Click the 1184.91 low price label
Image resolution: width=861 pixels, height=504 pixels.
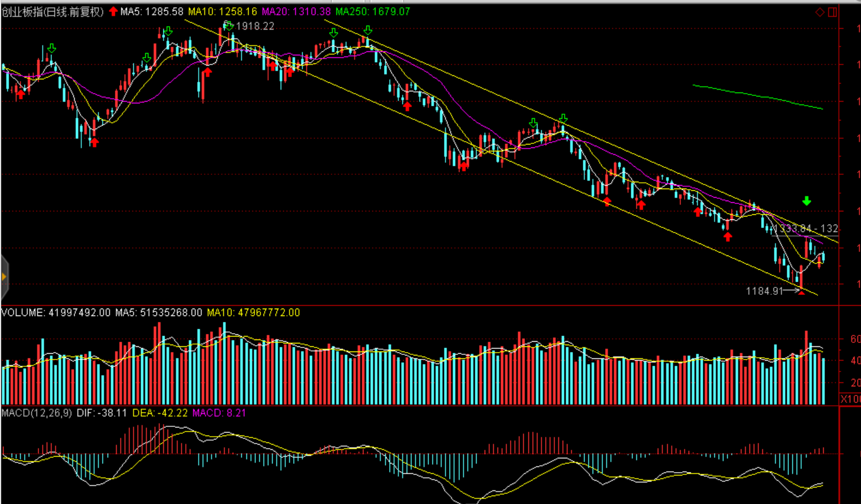point(764,291)
